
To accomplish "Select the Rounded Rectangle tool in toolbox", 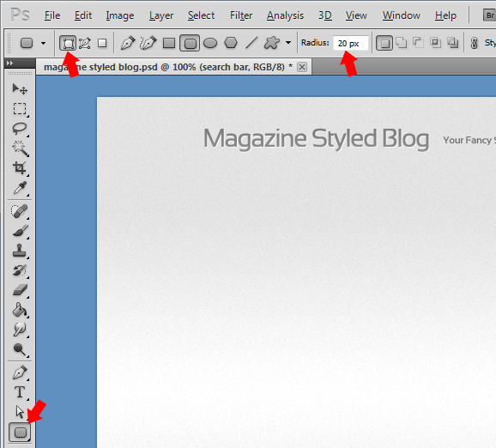I will point(20,433).
